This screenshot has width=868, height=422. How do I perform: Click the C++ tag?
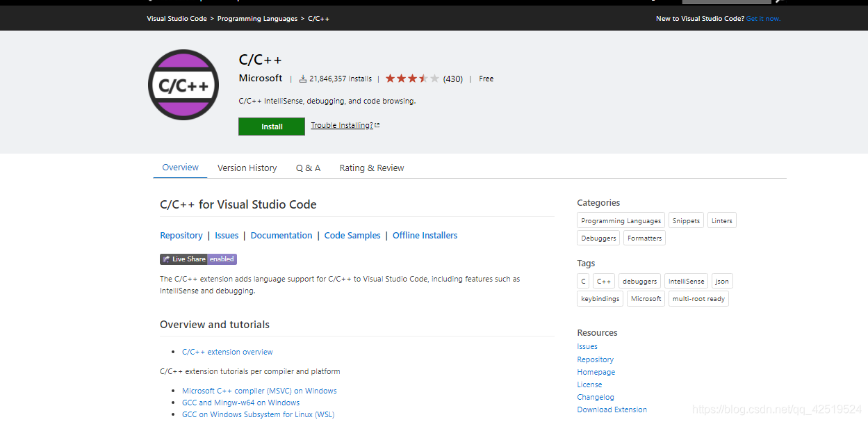(604, 281)
